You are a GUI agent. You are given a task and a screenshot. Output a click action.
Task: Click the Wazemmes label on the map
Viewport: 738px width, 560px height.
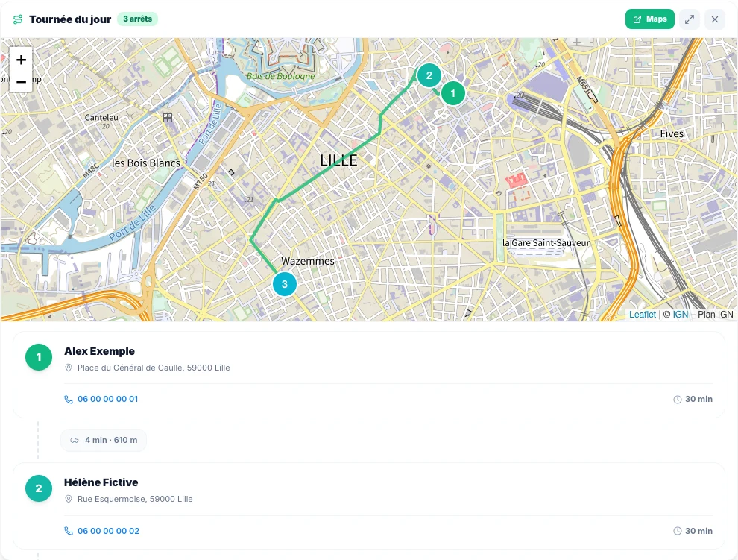click(x=308, y=261)
